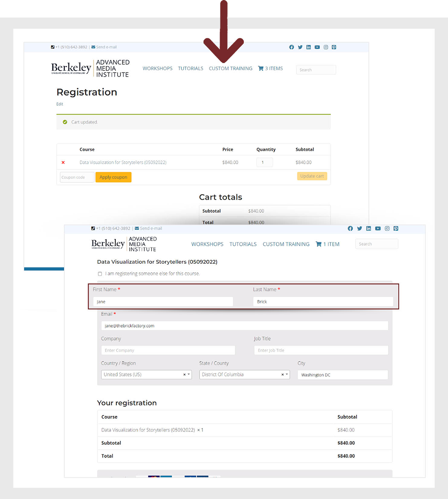Open the Country / Region dropdown
The image size is (448, 499).
[x=146, y=374]
